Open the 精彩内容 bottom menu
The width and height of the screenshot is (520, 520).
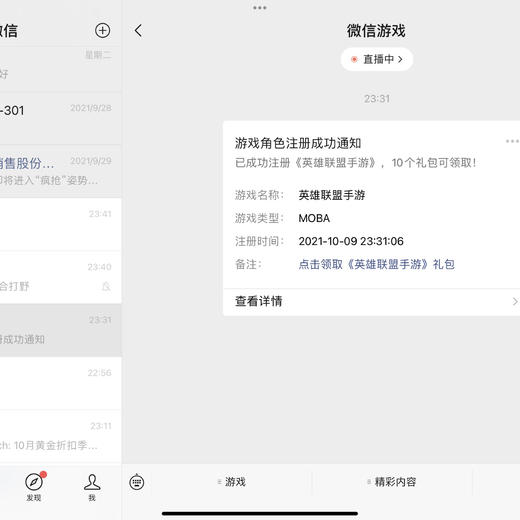point(392,482)
